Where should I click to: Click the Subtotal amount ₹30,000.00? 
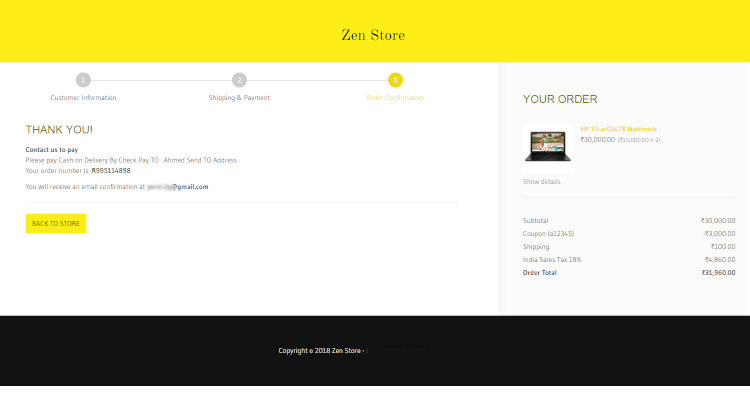pyautogui.click(x=718, y=220)
